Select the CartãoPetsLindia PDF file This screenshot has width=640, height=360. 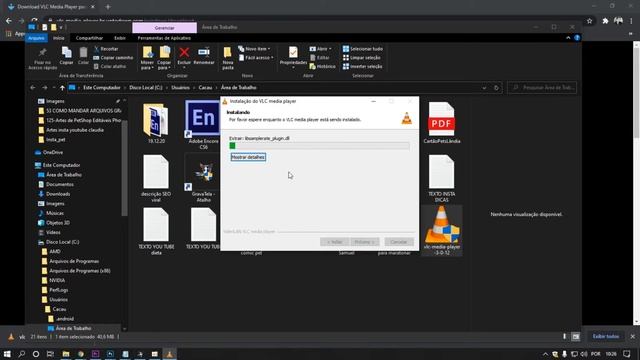pyautogui.click(x=442, y=123)
